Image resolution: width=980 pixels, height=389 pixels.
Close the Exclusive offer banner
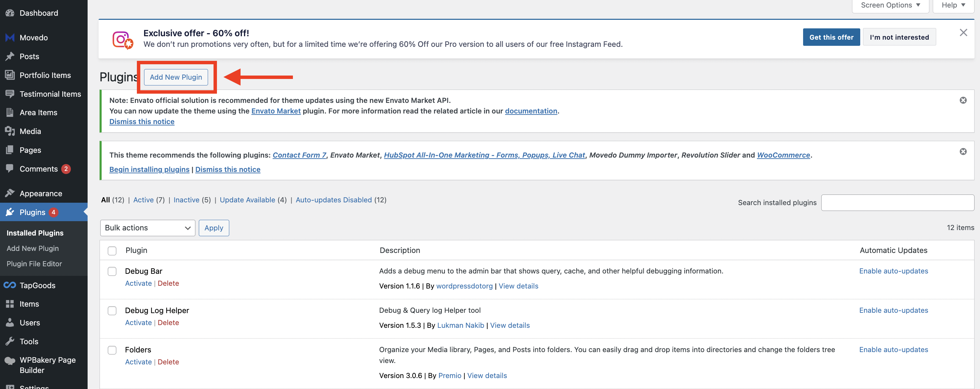pyautogui.click(x=963, y=33)
